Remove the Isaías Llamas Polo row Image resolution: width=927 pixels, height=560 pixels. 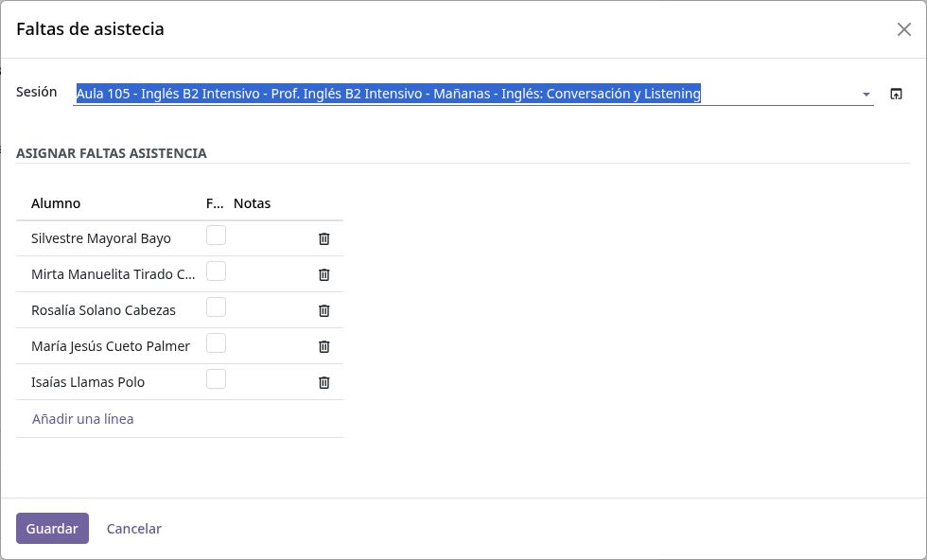[324, 383]
